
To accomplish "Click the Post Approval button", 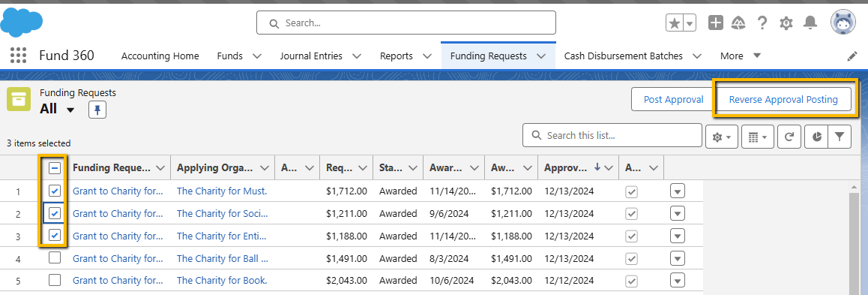I will click(673, 100).
